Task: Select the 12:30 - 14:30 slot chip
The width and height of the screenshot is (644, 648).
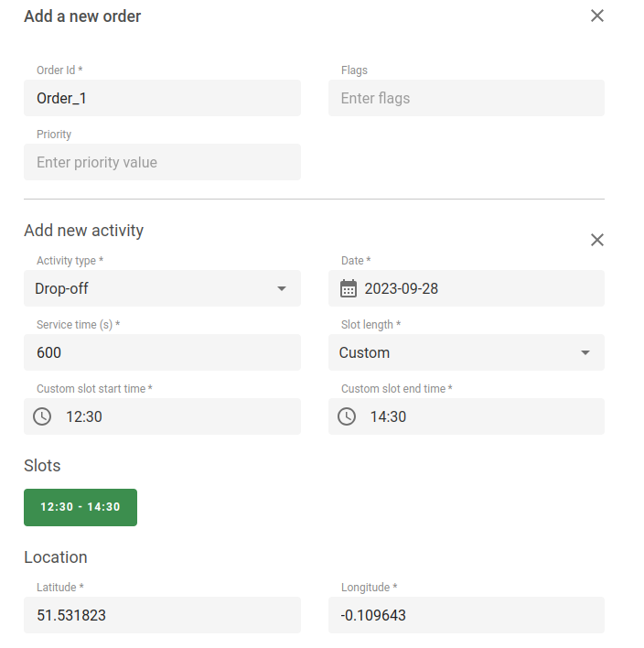Action: point(80,507)
